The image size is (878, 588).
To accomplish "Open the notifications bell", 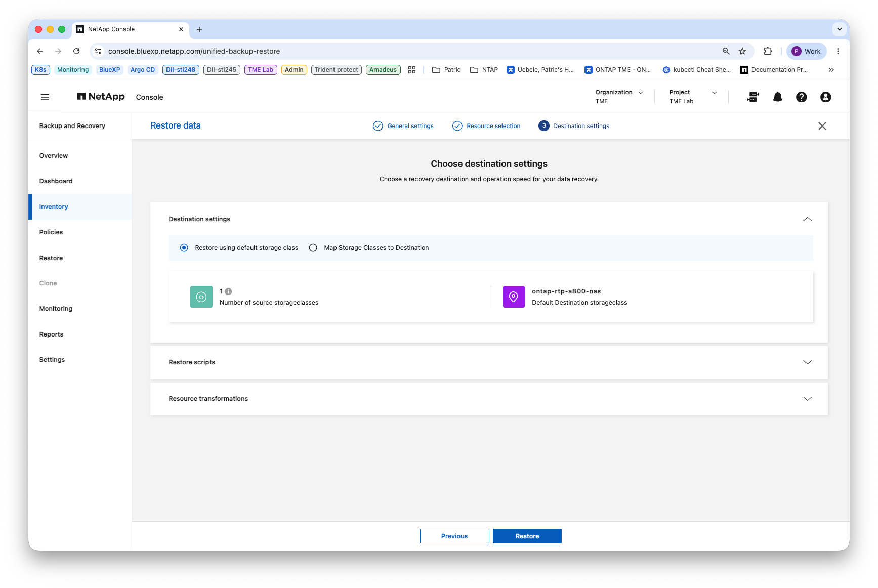I will tap(778, 97).
